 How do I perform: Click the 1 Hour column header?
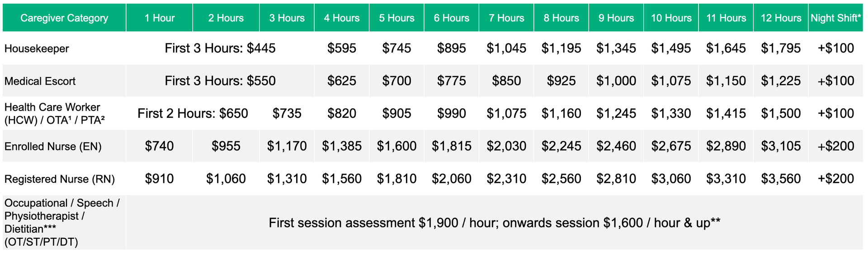(159, 18)
